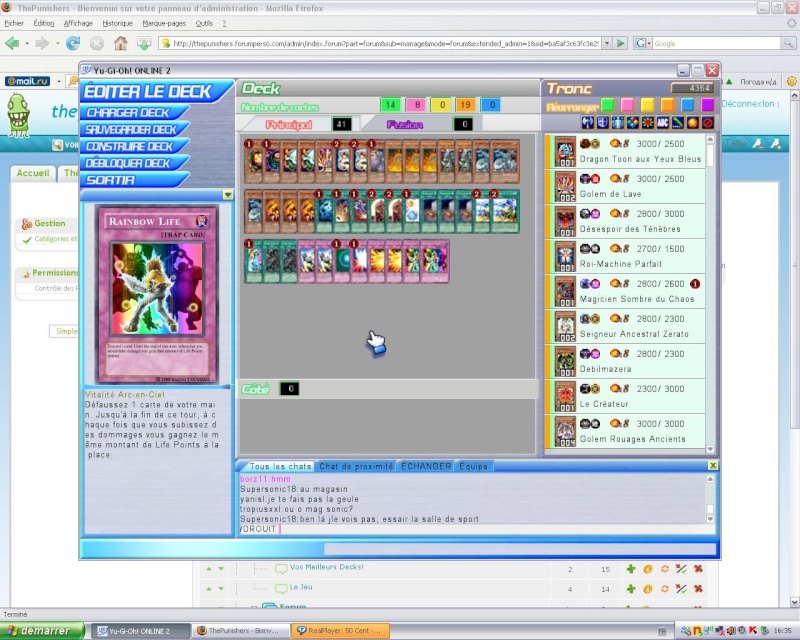Reload the page in Firefox
The image size is (800, 640).
[73, 43]
